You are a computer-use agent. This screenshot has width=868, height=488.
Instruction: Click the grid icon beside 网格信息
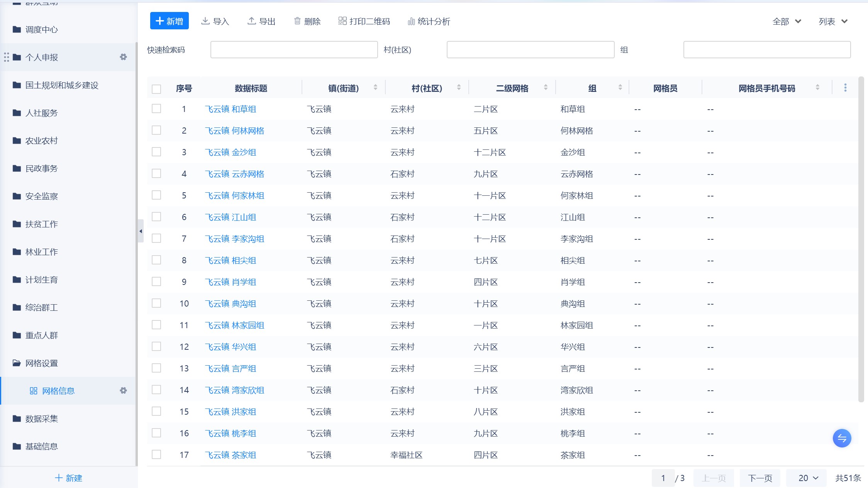pyautogui.click(x=34, y=391)
